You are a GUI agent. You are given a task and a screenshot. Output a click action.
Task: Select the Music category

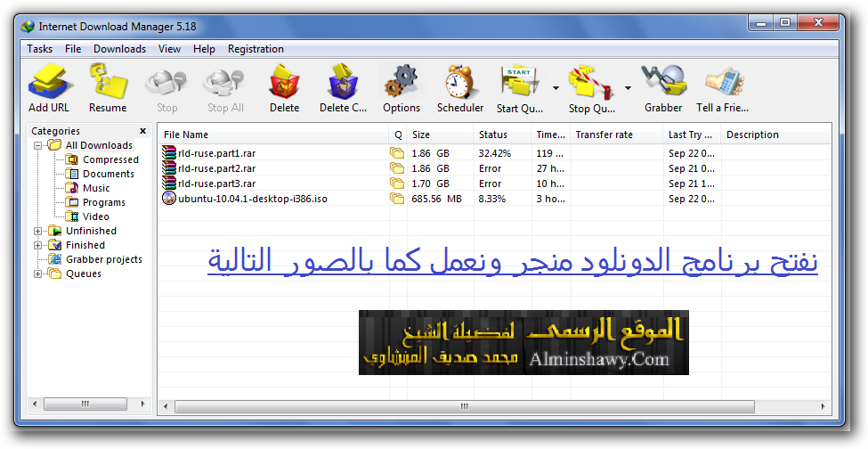point(96,188)
